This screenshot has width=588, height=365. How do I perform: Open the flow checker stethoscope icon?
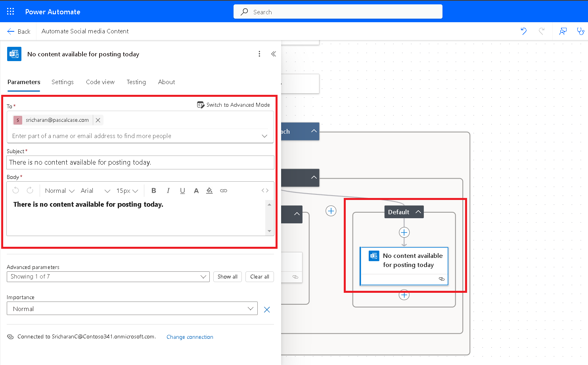point(580,31)
